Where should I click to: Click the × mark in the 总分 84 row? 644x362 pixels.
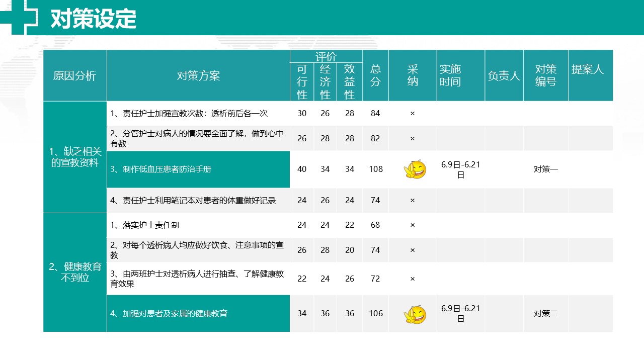(413, 114)
